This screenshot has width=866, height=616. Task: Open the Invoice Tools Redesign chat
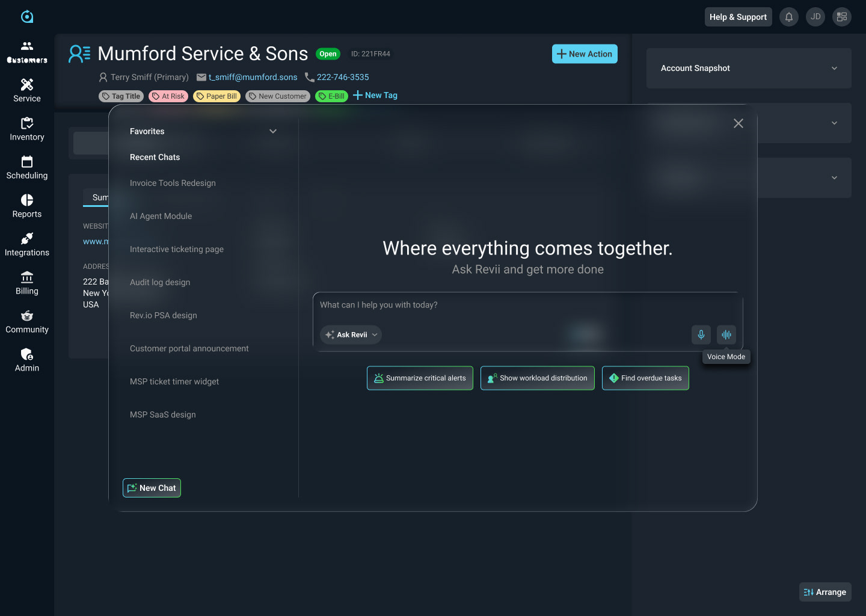(x=173, y=183)
